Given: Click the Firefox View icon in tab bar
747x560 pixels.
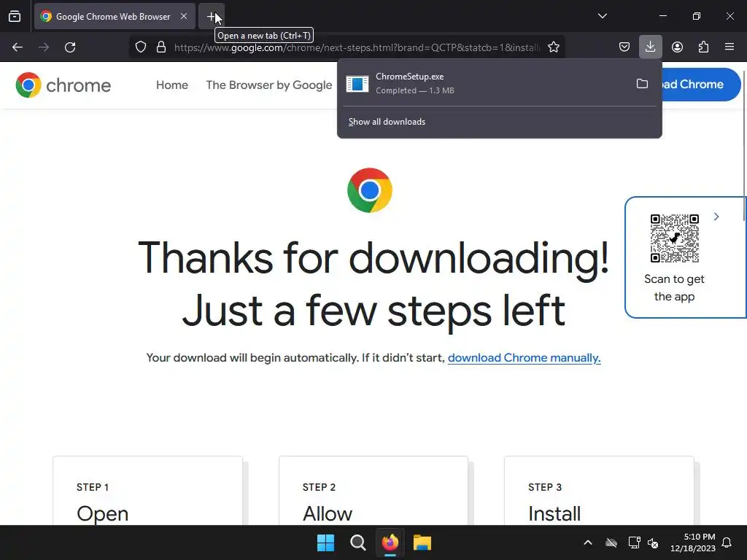Looking at the screenshot, I should (15, 17).
